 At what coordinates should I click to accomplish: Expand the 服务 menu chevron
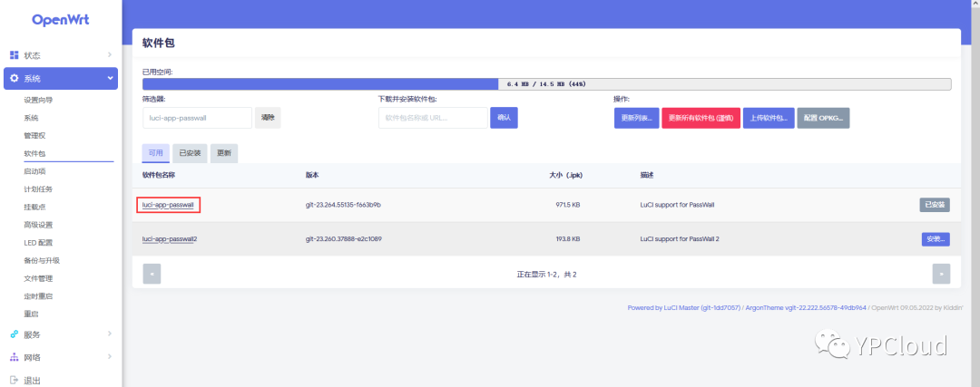(x=110, y=334)
